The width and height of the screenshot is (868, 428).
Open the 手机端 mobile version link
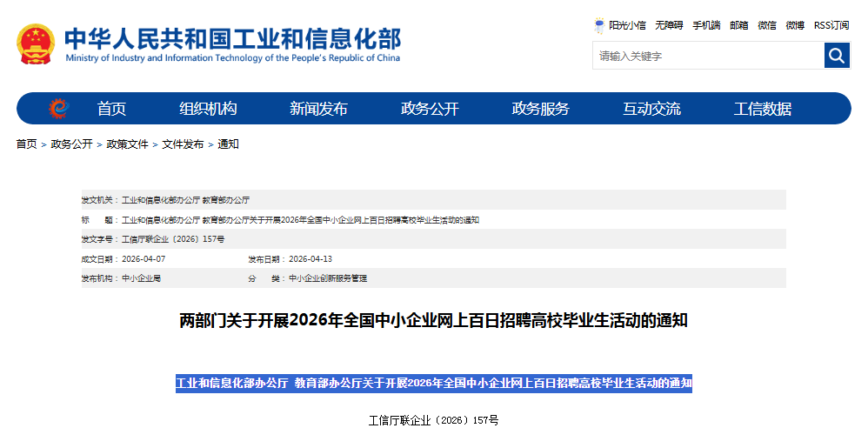pos(706,25)
